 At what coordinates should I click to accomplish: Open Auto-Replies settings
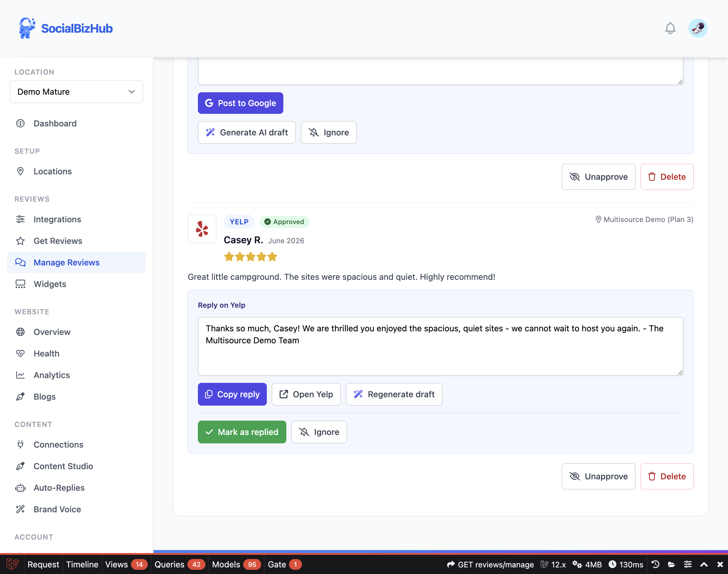(76, 488)
